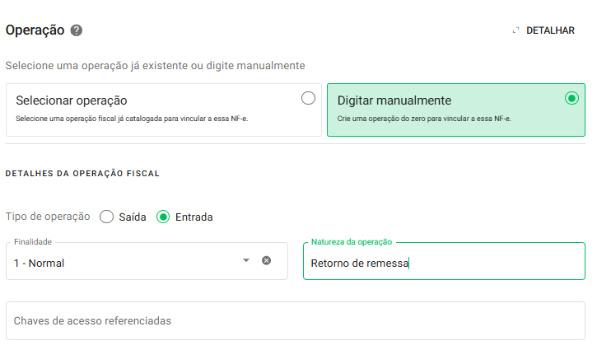Expand the '1 - Normal' Finalidade combo box
The height and width of the screenshot is (364, 597).
[124, 264]
